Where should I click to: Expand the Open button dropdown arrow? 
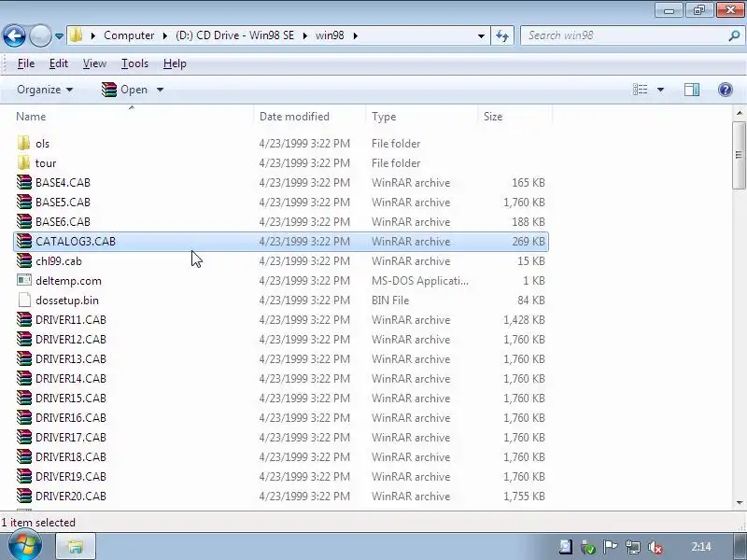[160, 90]
